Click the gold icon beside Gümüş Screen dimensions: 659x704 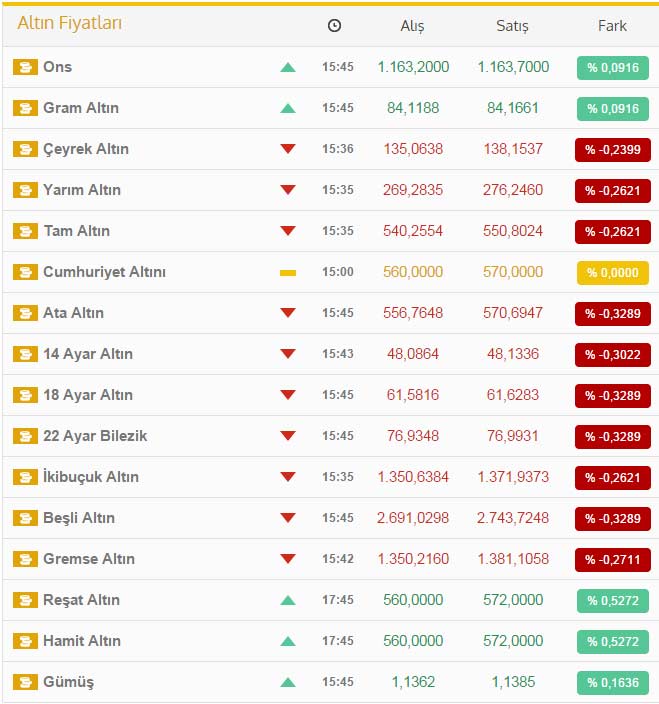24,682
